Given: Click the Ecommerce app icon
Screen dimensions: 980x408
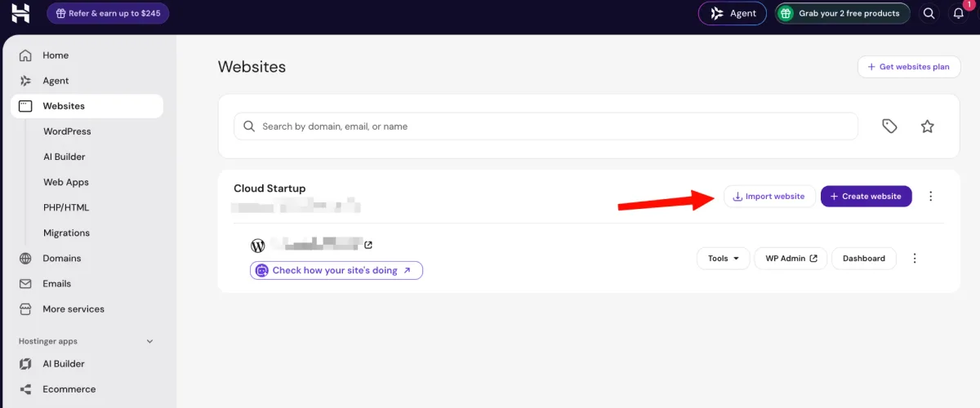Looking at the screenshot, I should click(x=26, y=389).
